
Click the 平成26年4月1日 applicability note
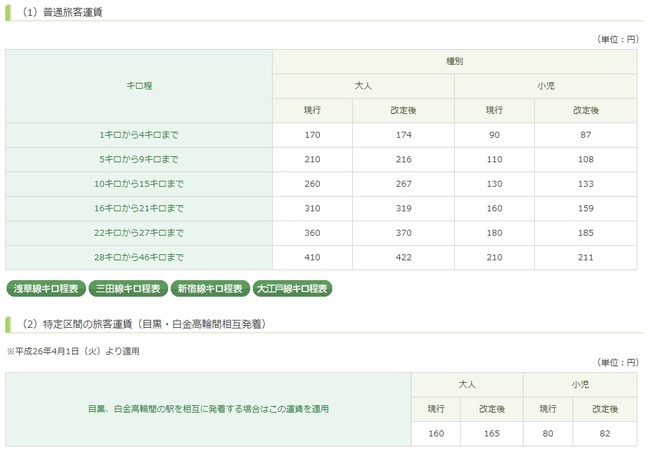[73, 351]
